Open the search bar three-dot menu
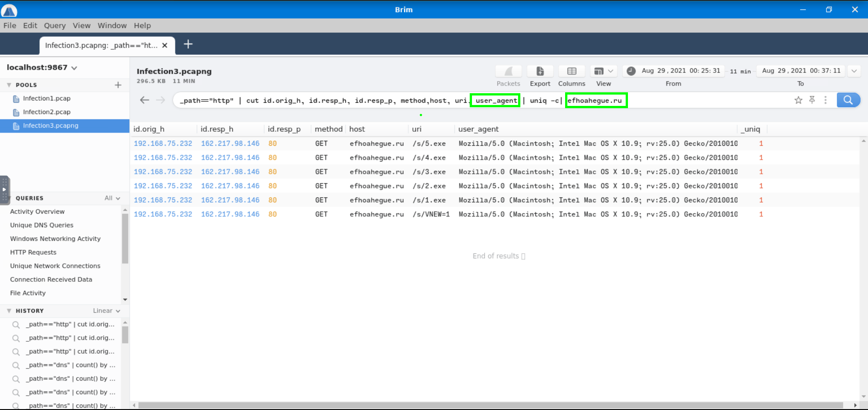868x410 pixels. click(x=826, y=100)
